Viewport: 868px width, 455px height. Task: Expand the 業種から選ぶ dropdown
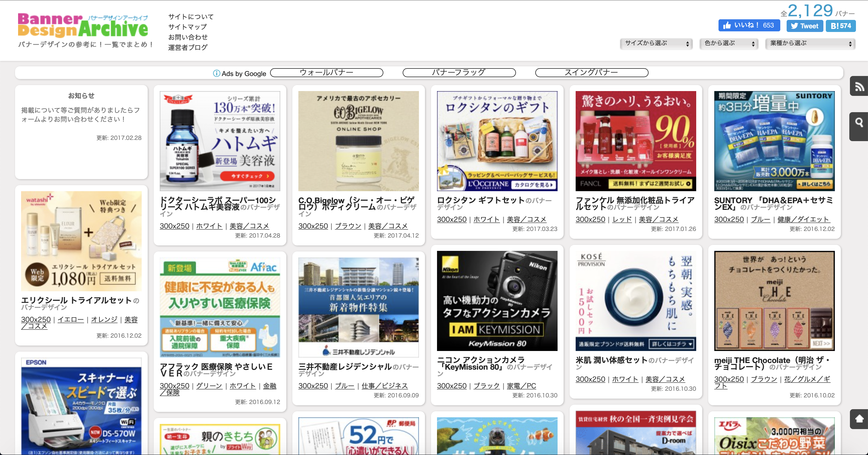[x=810, y=43]
